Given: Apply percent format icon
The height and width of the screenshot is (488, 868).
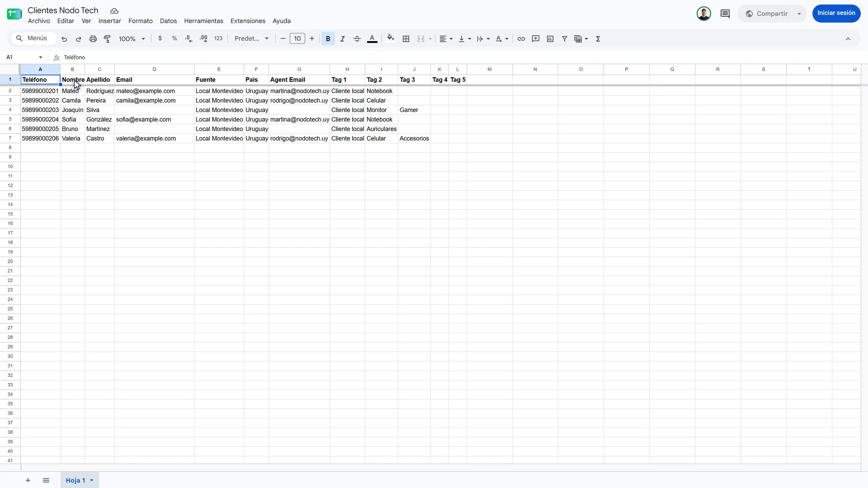Looking at the screenshot, I should tap(175, 39).
